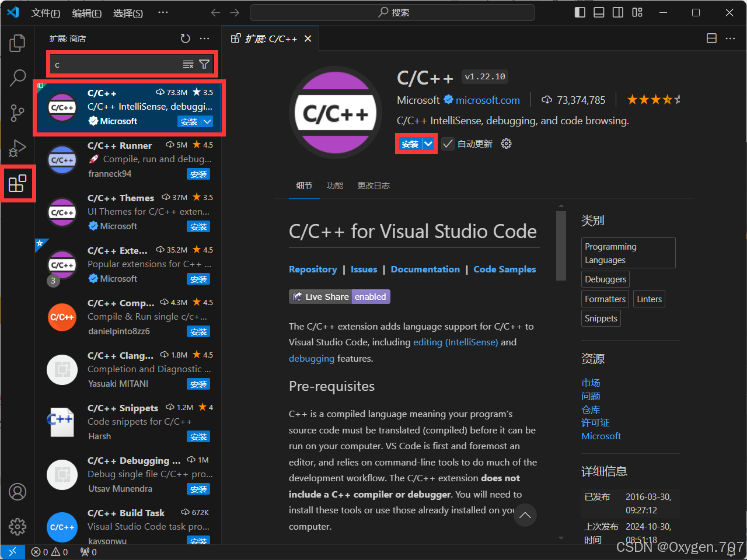Open the Issues link
Viewport: 747px width, 560px height.
pos(364,269)
